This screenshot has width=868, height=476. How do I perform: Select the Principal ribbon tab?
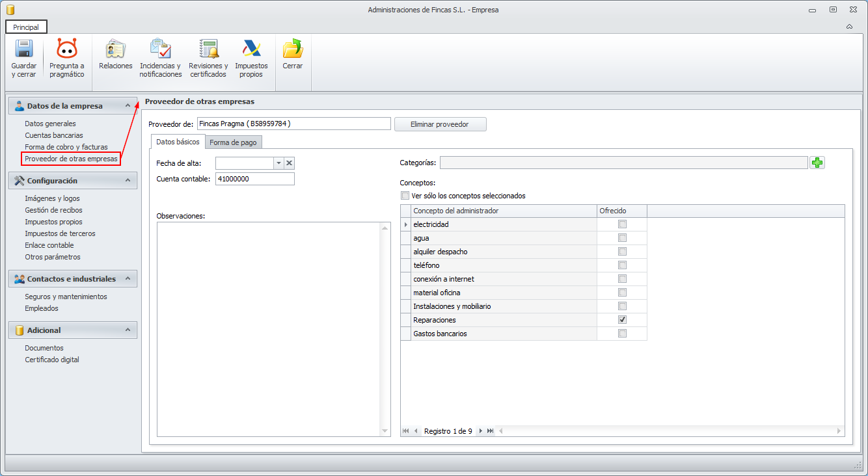[x=26, y=27]
